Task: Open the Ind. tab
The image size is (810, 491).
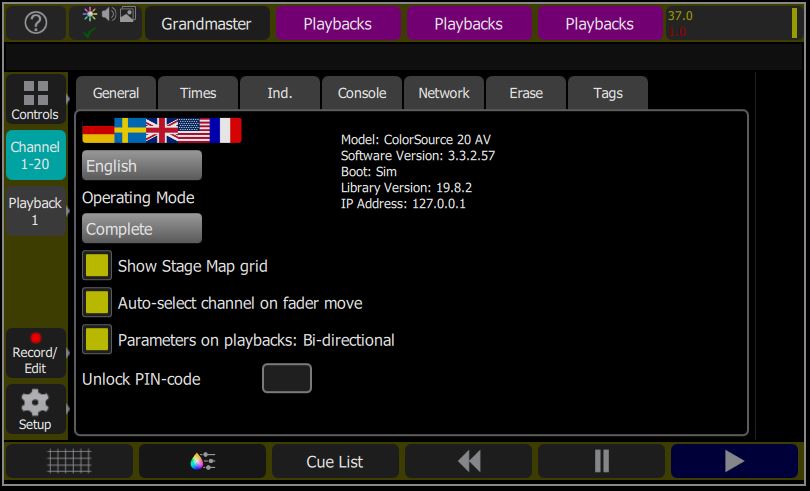Action: [279, 93]
